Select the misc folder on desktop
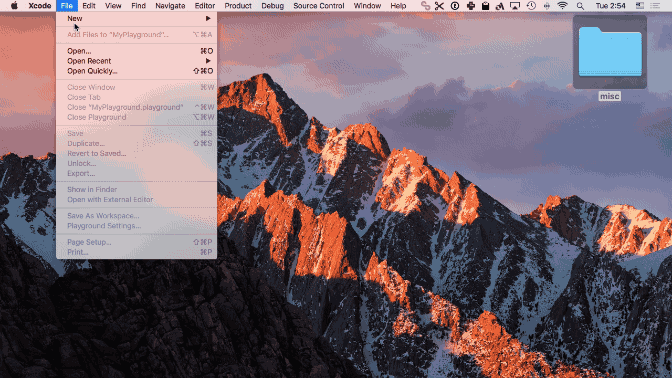 tap(610, 52)
